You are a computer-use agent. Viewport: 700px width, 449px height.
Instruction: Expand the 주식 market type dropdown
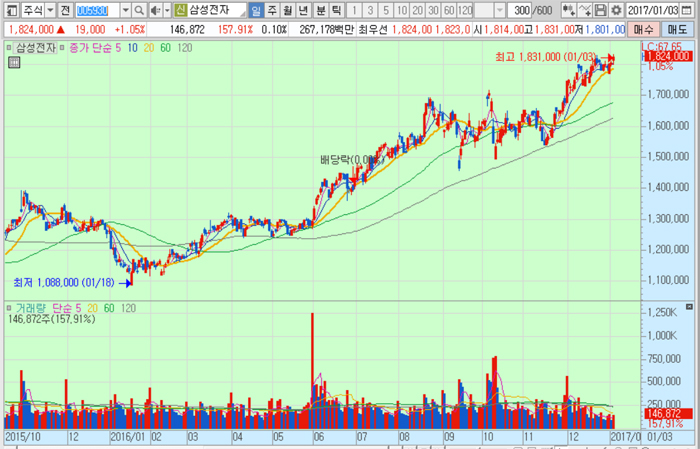(48, 10)
